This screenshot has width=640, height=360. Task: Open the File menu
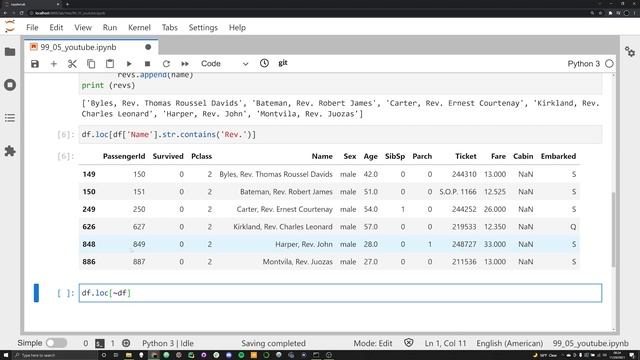pyautogui.click(x=32, y=27)
